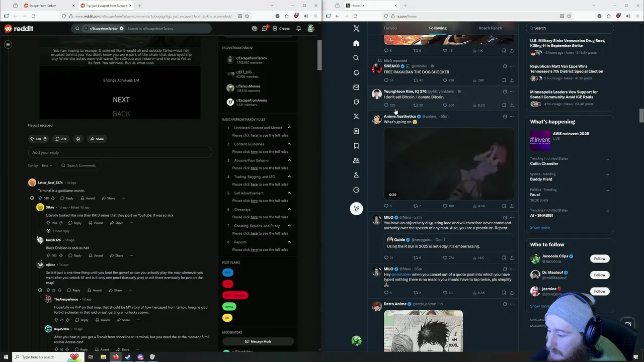The height and width of the screenshot is (362, 644).
Task: Select the green Arena post flair
Action: 229,306
